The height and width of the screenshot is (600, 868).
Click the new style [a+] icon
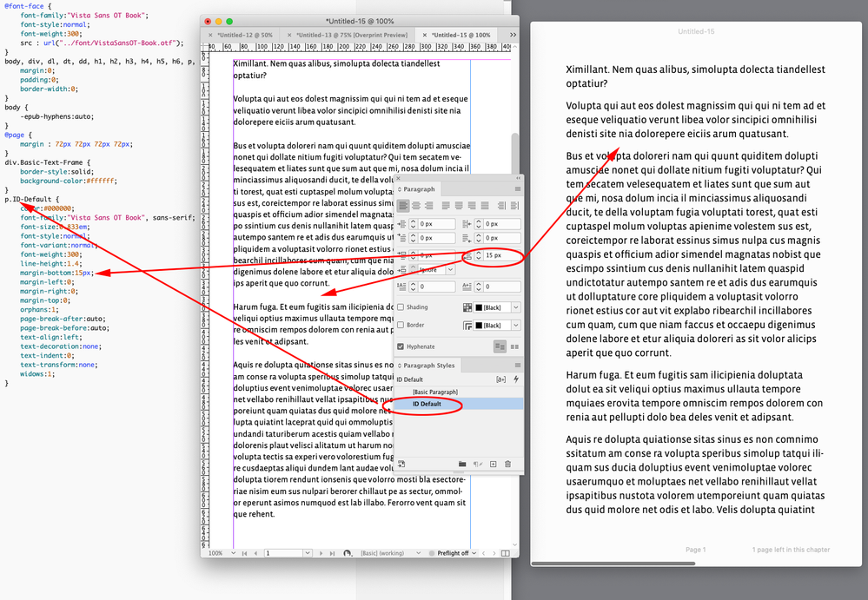point(501,379)
